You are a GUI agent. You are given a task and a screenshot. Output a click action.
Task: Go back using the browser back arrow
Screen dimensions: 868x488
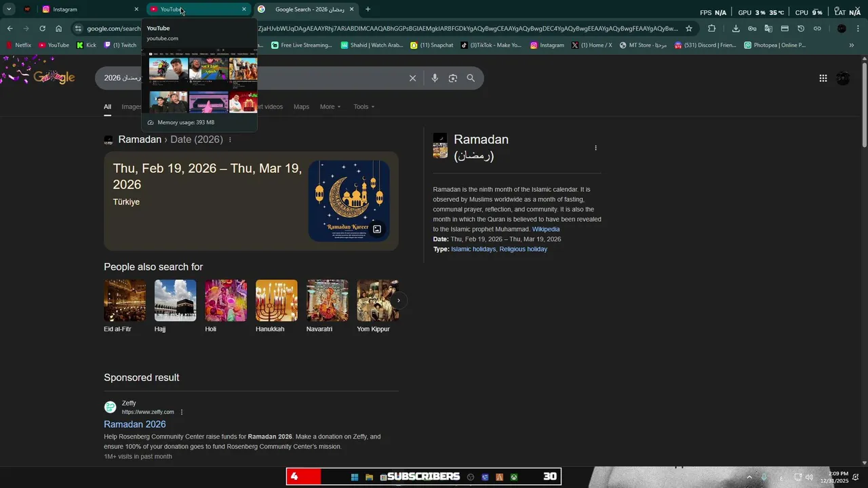click(x=9, y=28)
